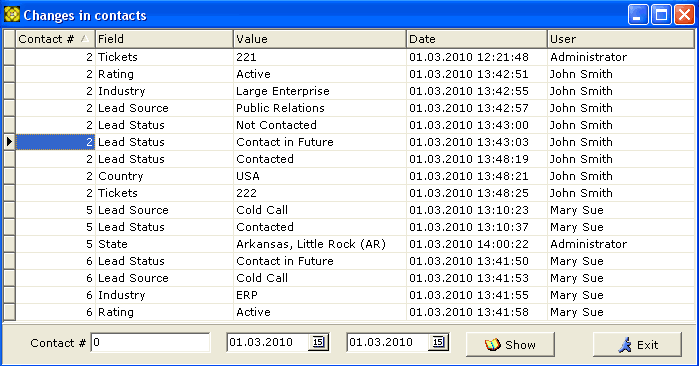The width and height of the screenshot is (699, 366).
Task: Click the date cell '01.03.2010 13:10:23'
Action: point(477,210)
